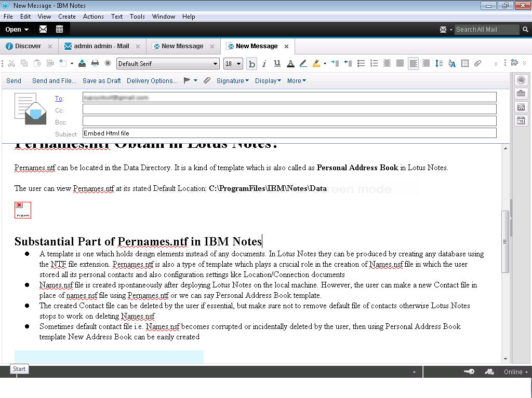Screen dimensions: 532x398
Task: Click the Outdent icon
Action: [x=348, y=63]
